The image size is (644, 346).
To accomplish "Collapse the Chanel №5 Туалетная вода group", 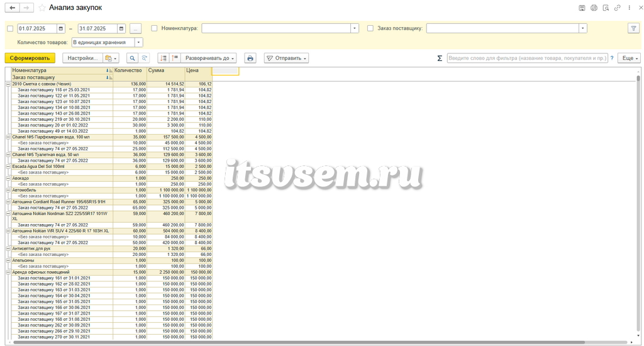I will pyautogui.click(x=8, y=155).
